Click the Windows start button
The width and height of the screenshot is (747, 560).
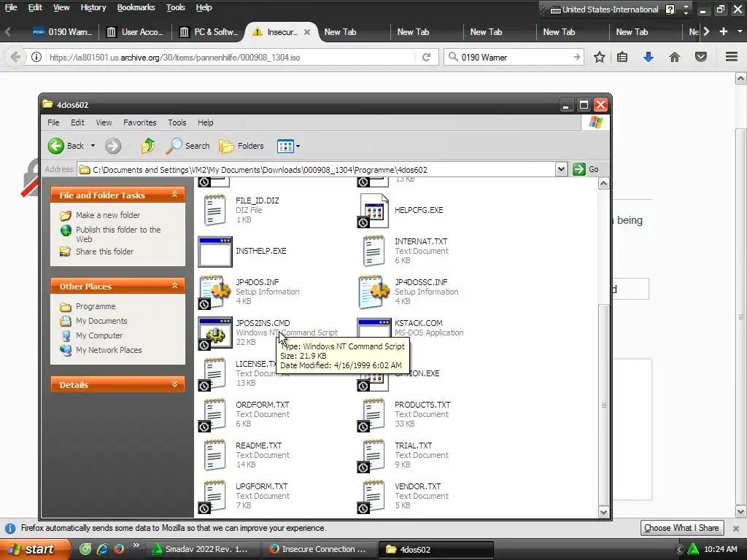click(x=34, y=549)
